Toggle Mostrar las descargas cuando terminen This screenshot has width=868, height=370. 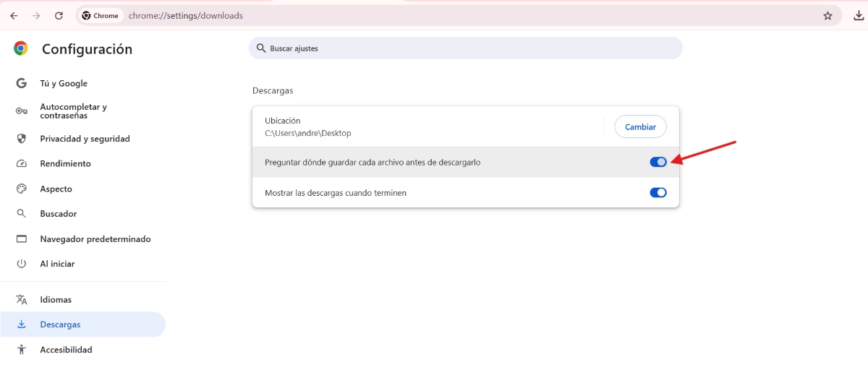(658, 193)
